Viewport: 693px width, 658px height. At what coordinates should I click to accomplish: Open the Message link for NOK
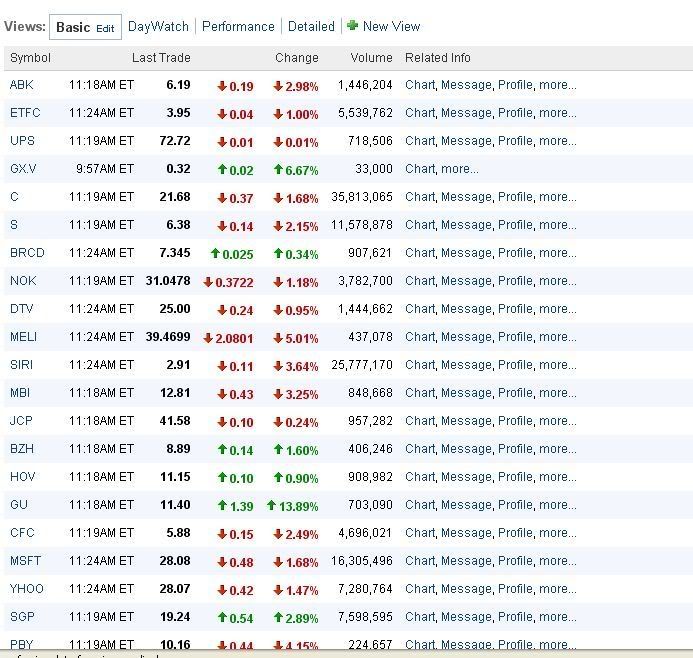tap(466, 281)
